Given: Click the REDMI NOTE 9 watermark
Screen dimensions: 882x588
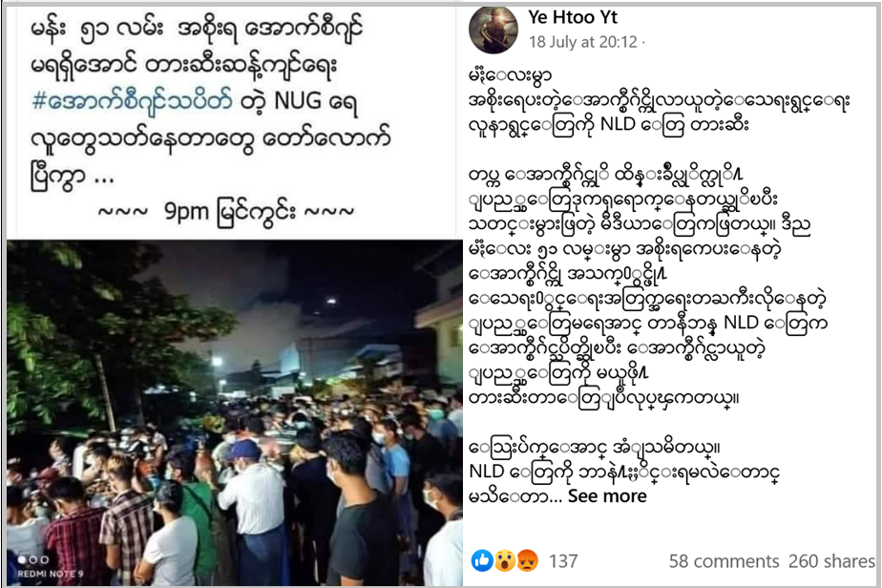Looking at the screenshot, I should [x=50, y=574].
